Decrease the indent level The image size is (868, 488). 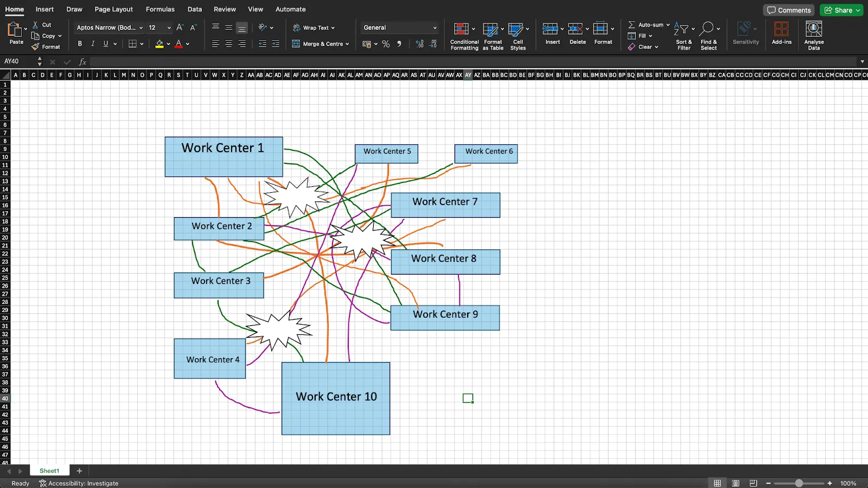[263, 44]
